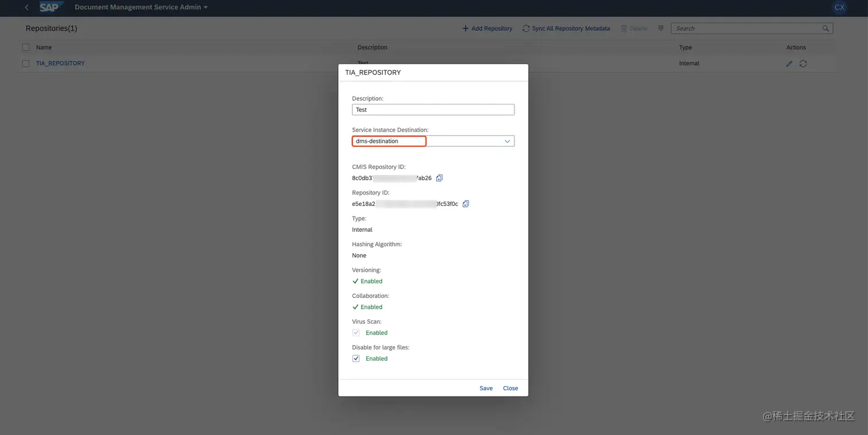
Task: Click the Name column header
Action: [44, 47]
